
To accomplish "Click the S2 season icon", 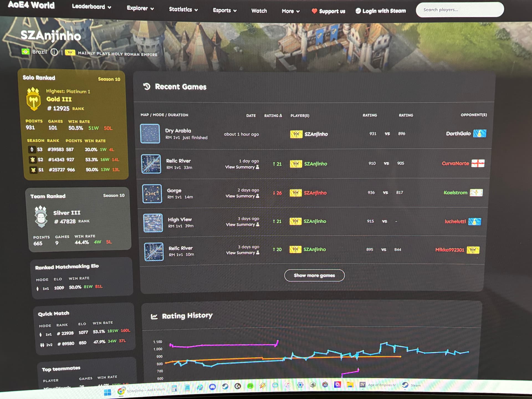I will (33, 160).
